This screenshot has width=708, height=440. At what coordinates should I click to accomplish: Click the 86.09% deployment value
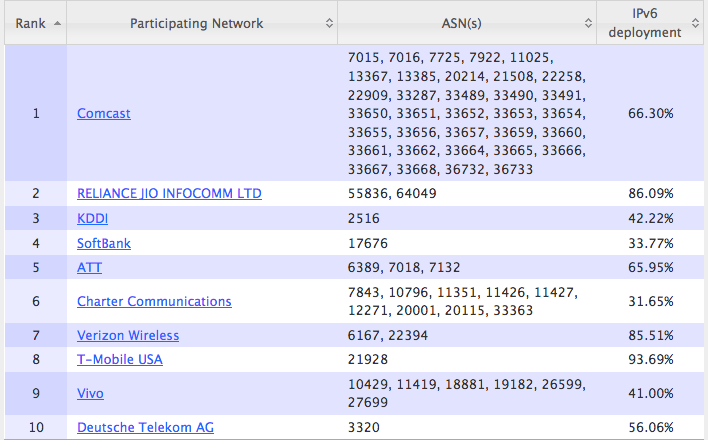coord(650,193)
